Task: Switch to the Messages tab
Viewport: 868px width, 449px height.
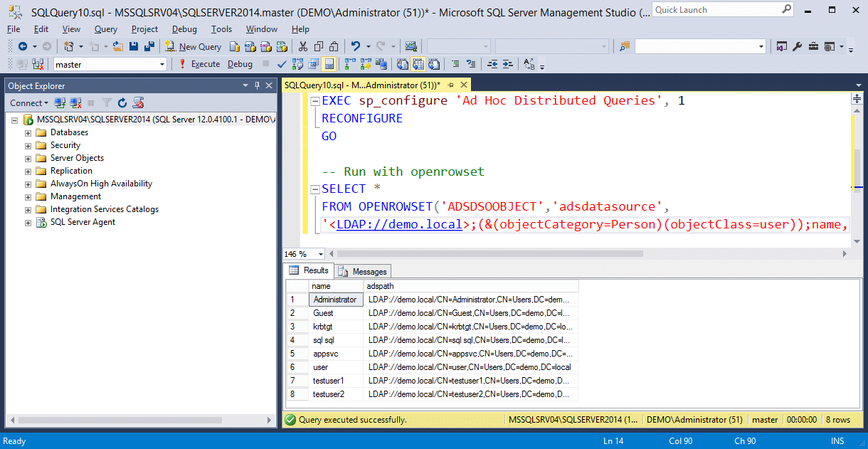Action: pos(364,271)
